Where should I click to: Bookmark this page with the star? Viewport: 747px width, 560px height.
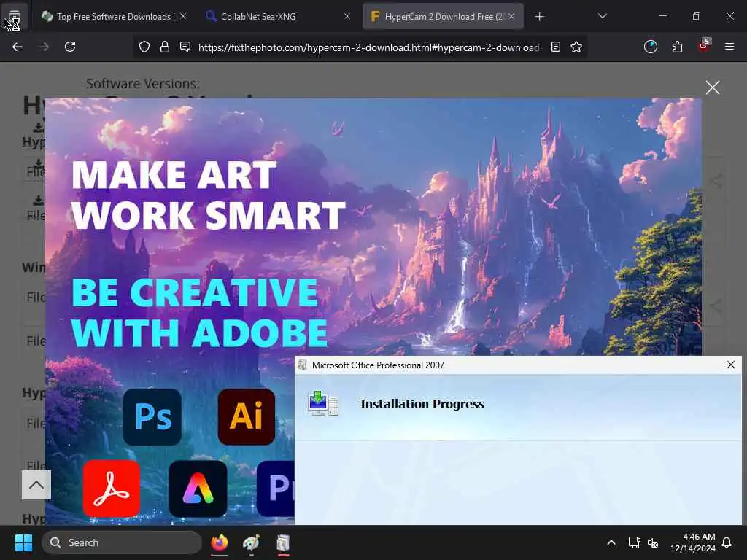click(576, 47)
